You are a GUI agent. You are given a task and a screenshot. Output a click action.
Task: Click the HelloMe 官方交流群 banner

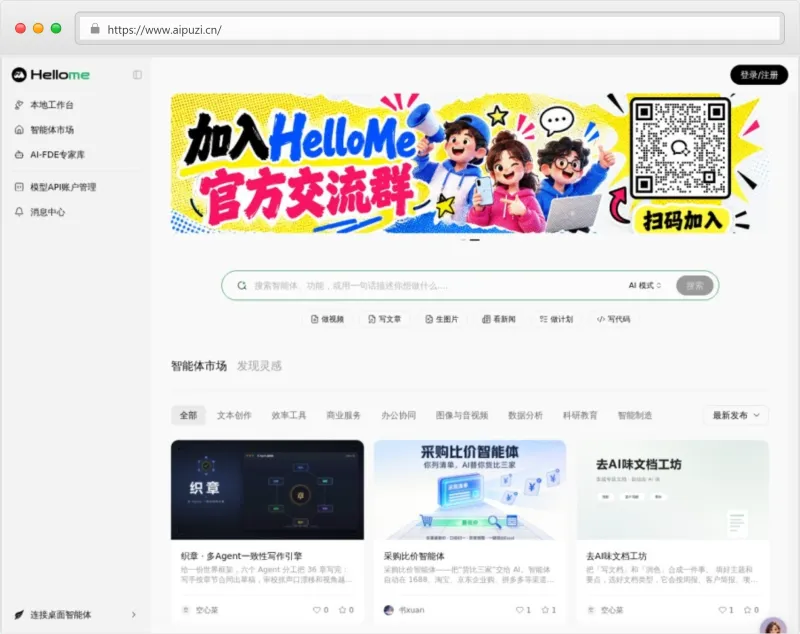click(x=468, y=163)
